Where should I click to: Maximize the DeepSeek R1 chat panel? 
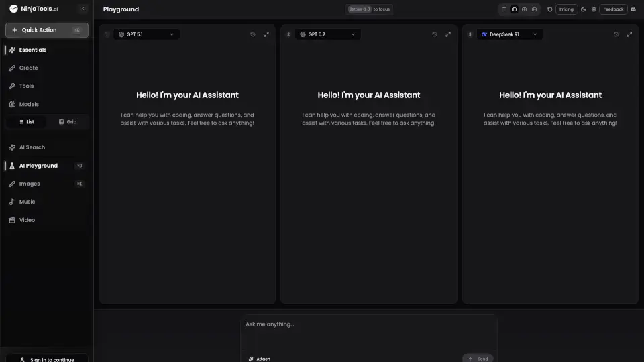click(629, 34)
